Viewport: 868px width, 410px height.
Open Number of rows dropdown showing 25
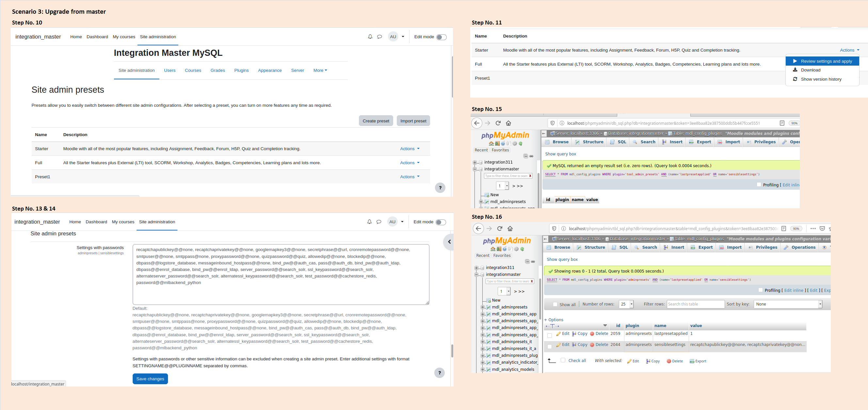[x=626, y=304]
